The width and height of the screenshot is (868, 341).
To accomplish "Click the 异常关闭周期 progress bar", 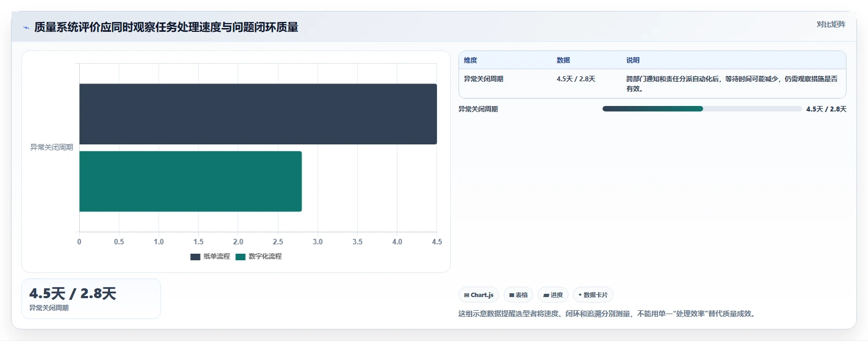I will pyautogui.click(x=702, y=109).
